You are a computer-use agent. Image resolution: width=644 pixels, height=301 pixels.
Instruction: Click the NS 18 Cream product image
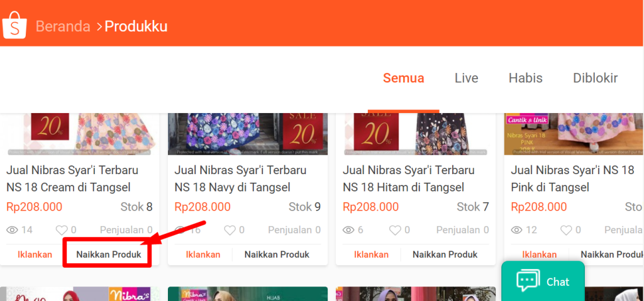(80, 134)
